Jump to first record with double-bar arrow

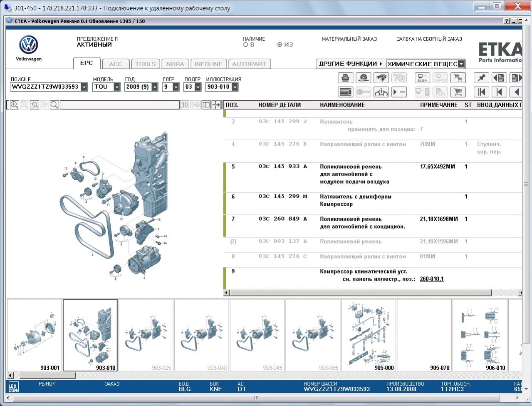[481, 92]
